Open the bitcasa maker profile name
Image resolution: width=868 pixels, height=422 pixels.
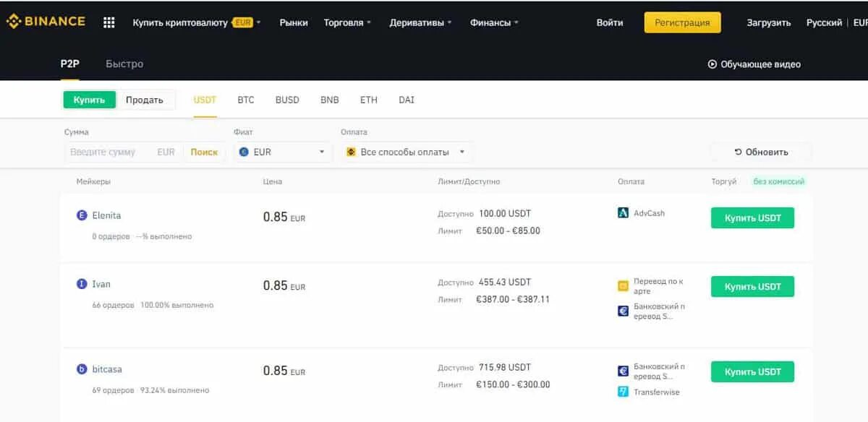point(107,369)
